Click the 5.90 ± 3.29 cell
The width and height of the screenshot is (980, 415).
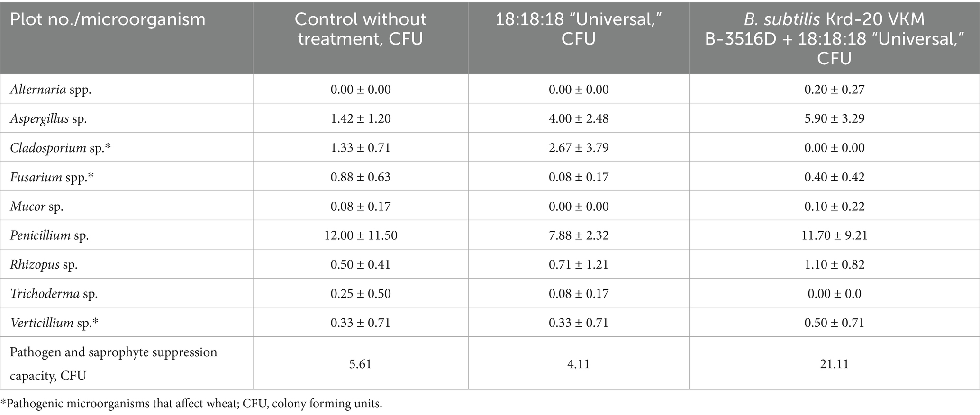[834, 118]
